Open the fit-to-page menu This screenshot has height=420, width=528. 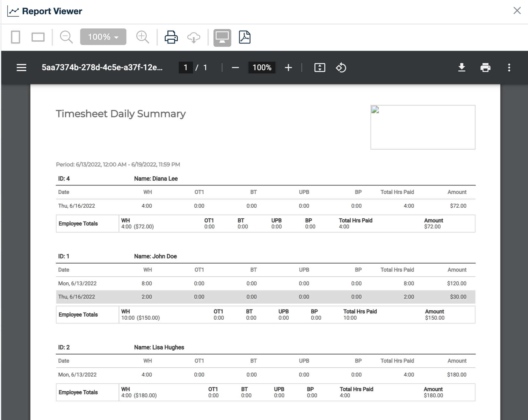[x=320, y=68]
